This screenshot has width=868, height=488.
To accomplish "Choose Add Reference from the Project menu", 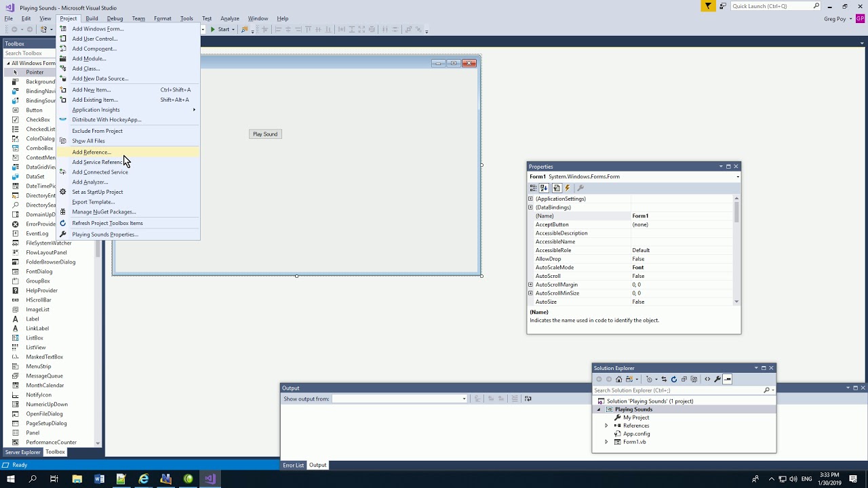I will tap(129, 152).
